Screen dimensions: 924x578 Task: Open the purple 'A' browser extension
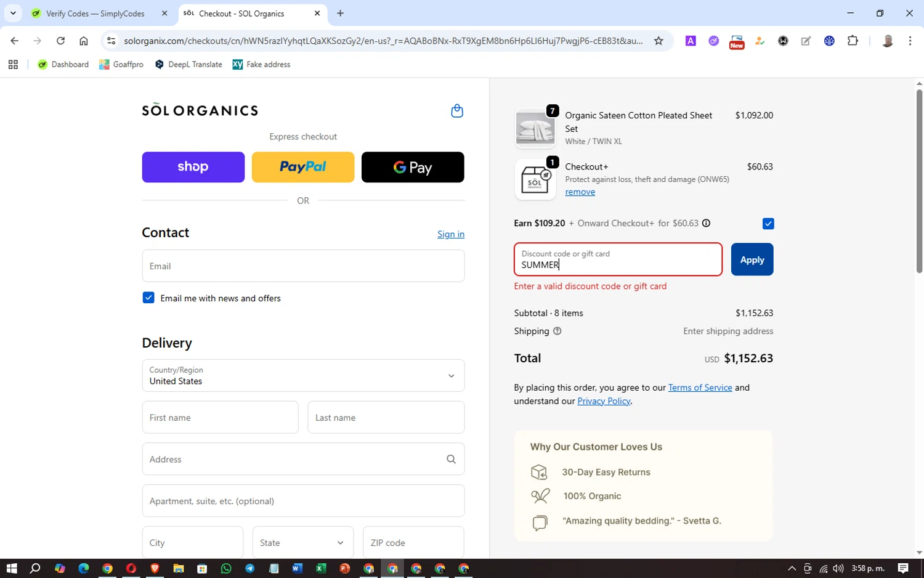pyautogui.click(x=691, y=41)
